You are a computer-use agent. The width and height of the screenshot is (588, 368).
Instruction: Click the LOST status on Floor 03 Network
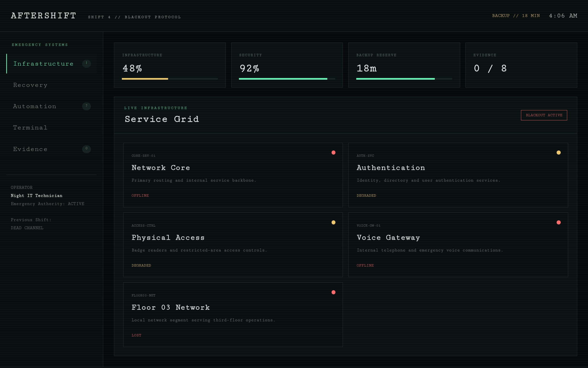(x=136, y=335)
